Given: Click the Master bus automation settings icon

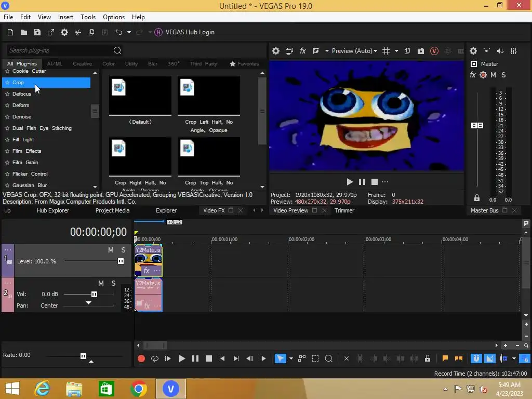Looking at the screenshot, I should (483, 75).
